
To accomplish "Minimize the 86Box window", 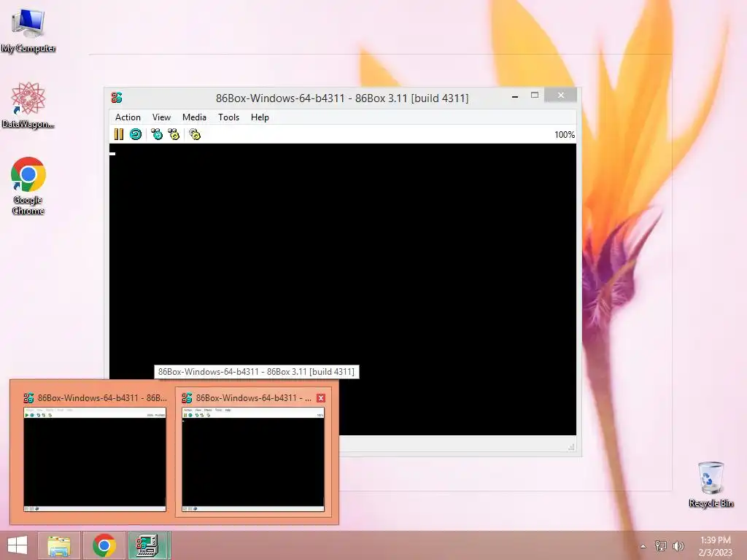I will coord(515,96).
